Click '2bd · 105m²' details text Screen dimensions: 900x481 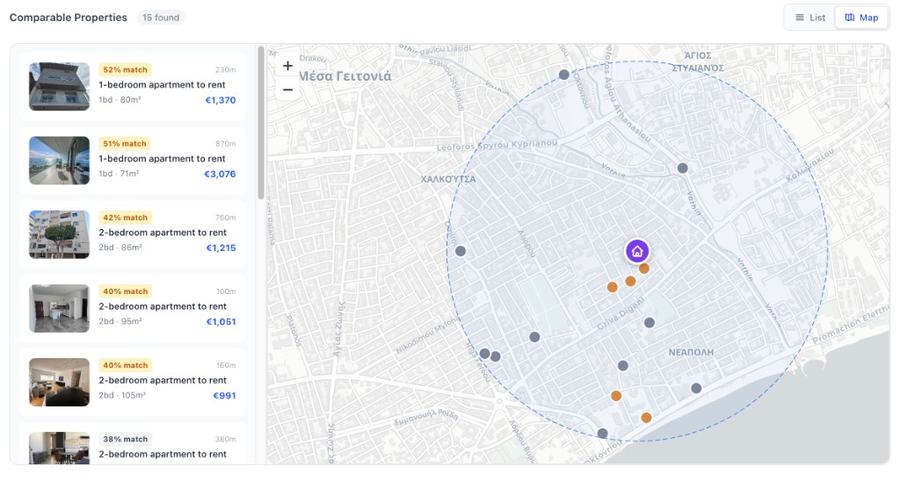(122, 395)
